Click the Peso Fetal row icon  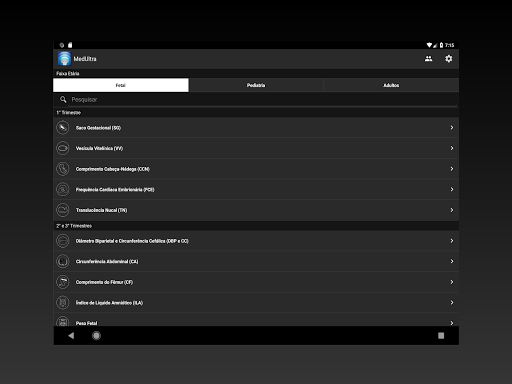click(x=63, y=321)
